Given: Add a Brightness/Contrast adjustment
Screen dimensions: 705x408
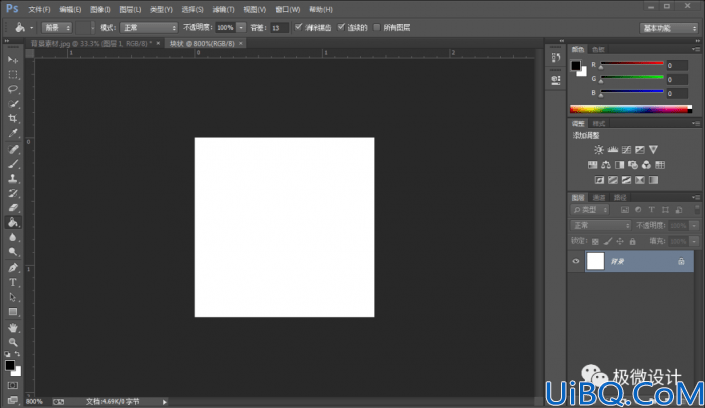Looking at the screenshot, I should (x=598, y=150).
